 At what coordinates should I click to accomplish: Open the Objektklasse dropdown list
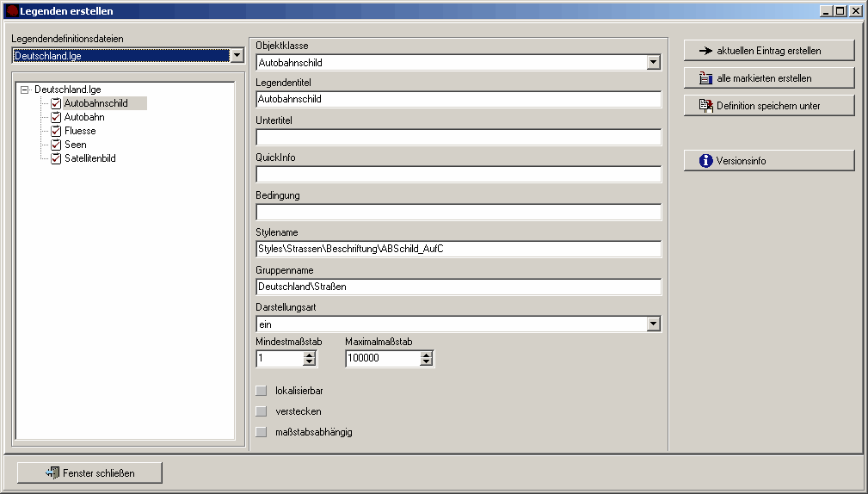point(654,62)
